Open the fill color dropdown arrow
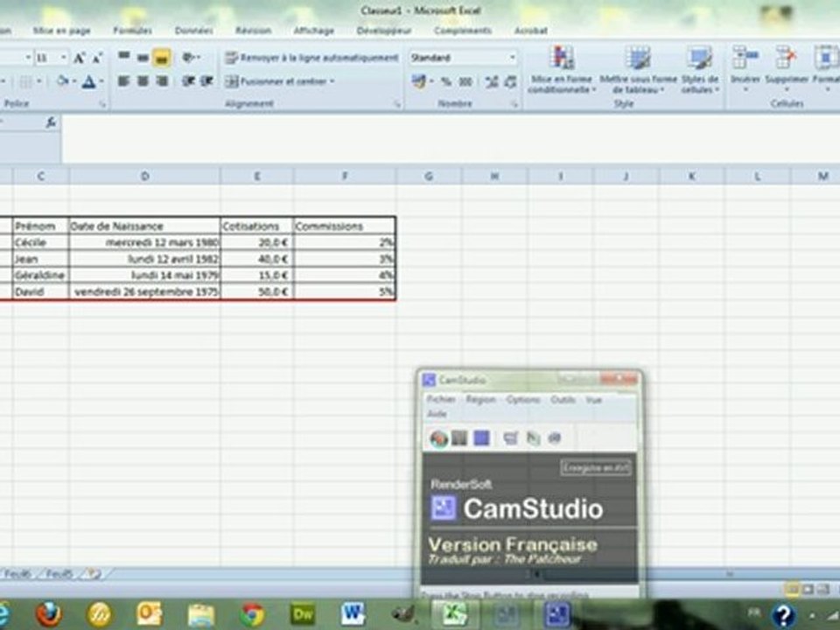This screenshot has width=840, height=630. click(73, 81)
